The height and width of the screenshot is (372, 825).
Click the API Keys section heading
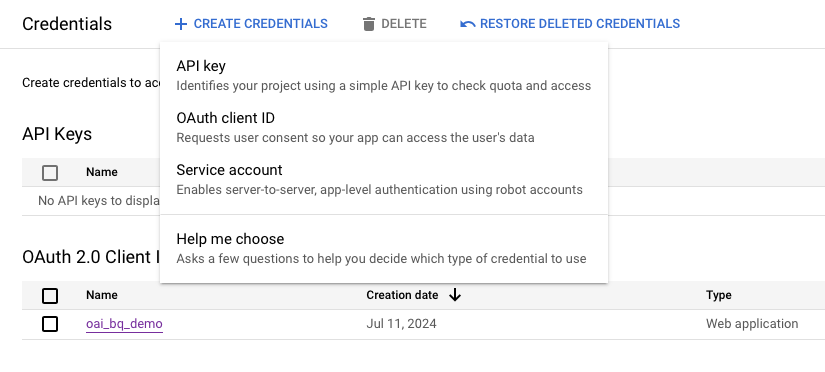click(57, 134)
